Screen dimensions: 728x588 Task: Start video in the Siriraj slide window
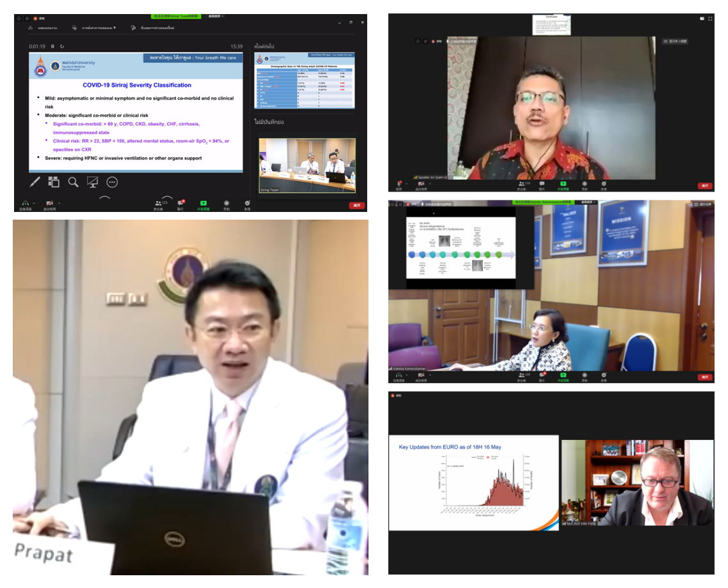pyautogui.click(x=50, y=205)
